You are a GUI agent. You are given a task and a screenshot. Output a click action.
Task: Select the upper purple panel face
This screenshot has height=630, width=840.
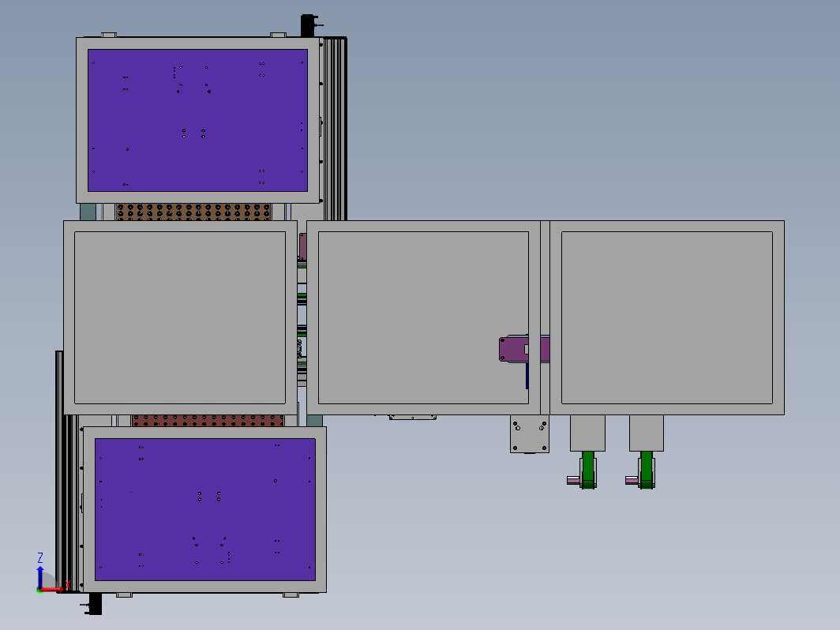point(197,120)
